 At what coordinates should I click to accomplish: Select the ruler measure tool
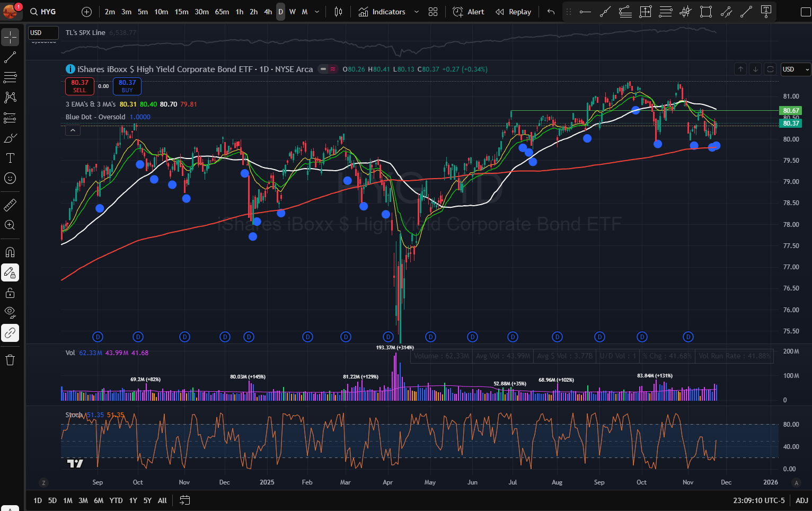tap(10, 205)
